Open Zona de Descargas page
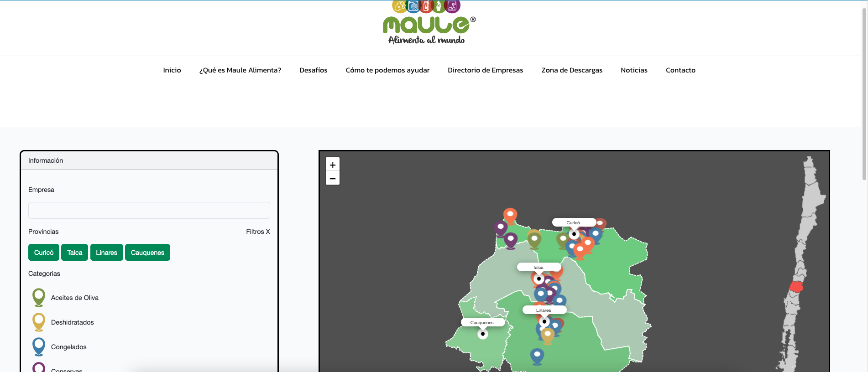 (571, 70)
